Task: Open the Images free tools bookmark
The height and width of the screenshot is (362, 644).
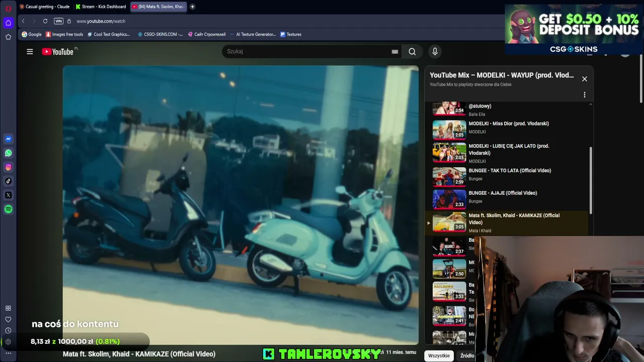Action: (x=64, y=34)
